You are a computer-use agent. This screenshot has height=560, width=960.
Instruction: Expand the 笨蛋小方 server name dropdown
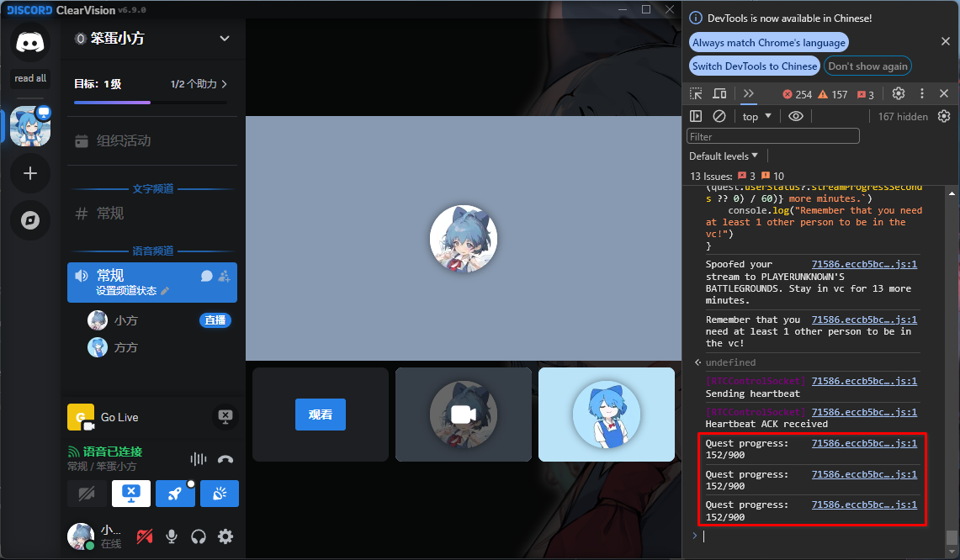pyautogui.click(x=224, y=38)
